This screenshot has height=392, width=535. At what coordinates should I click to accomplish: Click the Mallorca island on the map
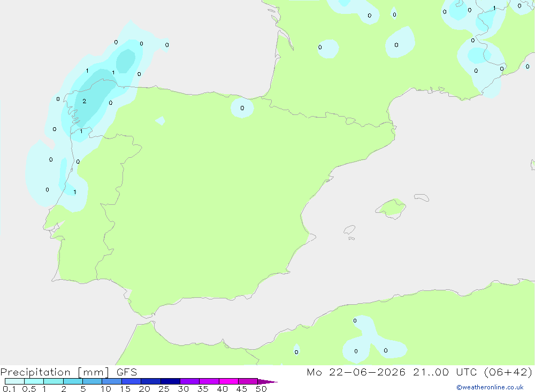tap(391, 208)
